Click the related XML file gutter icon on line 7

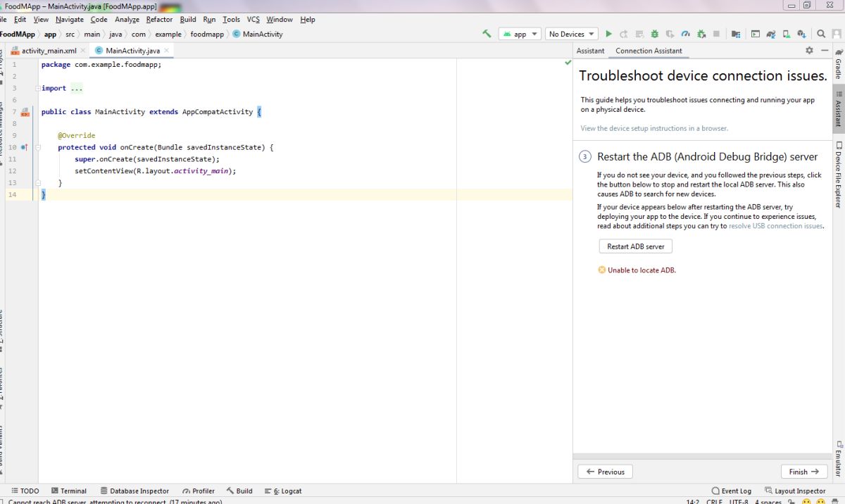[25, 112]
